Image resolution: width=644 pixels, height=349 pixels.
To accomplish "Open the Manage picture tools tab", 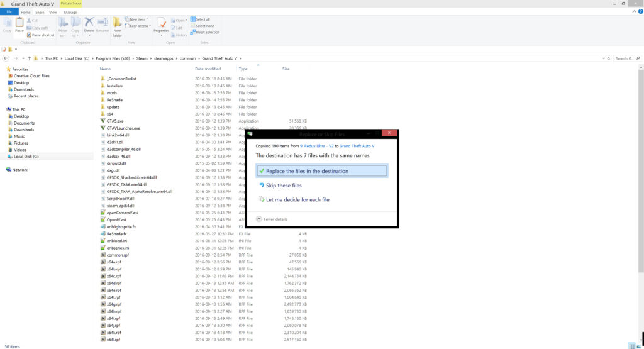I will pos(70,13).
